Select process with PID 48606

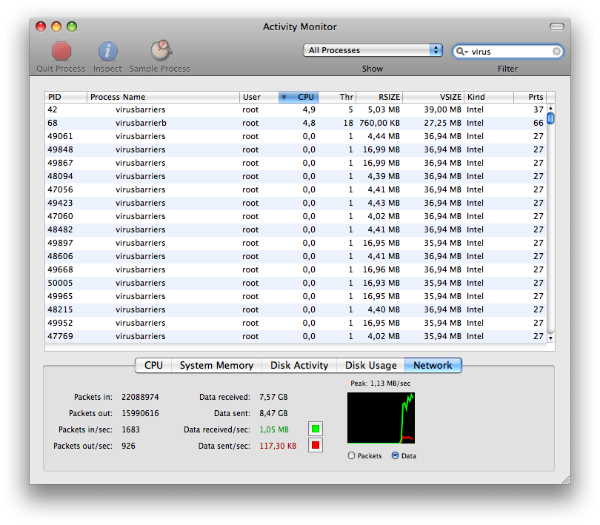295,256
